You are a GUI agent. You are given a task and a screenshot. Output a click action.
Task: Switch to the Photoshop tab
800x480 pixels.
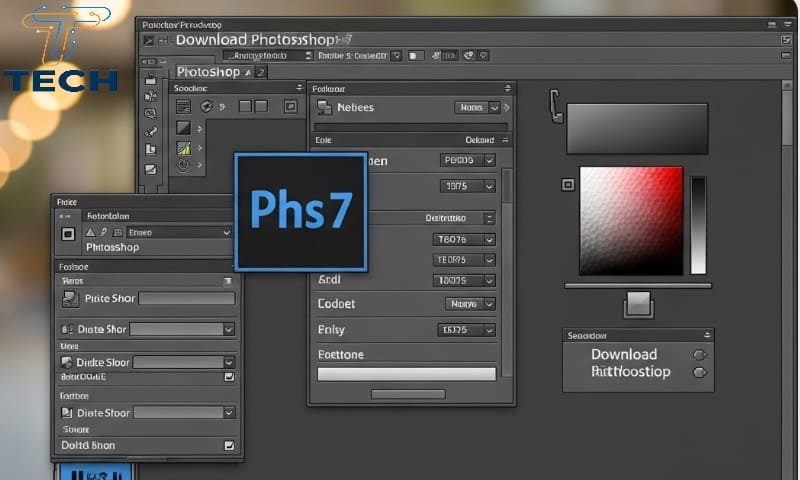point(212,72)
